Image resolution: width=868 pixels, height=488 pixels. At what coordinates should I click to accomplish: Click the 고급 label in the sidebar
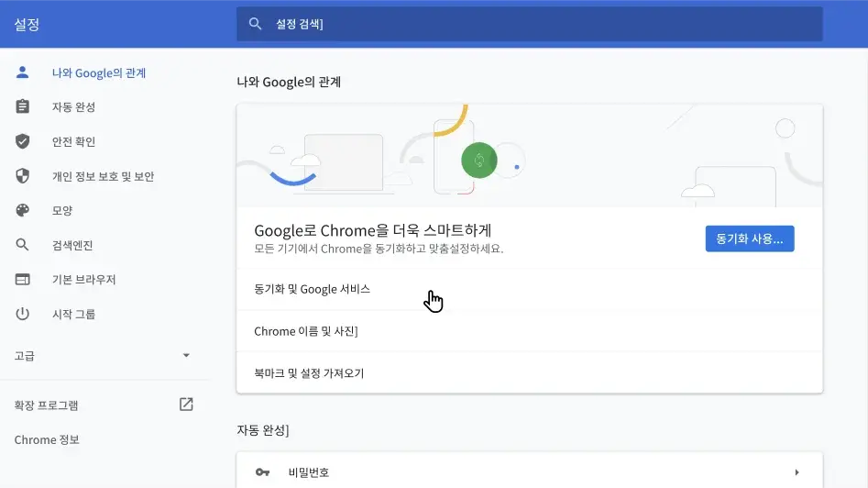pyautogui.click(x=25, y=356)
